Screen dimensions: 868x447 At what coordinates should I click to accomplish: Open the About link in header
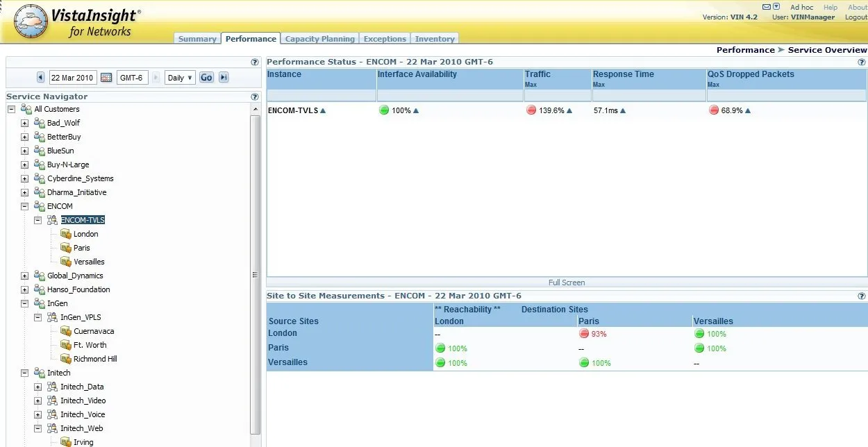[x=858, y=7]
